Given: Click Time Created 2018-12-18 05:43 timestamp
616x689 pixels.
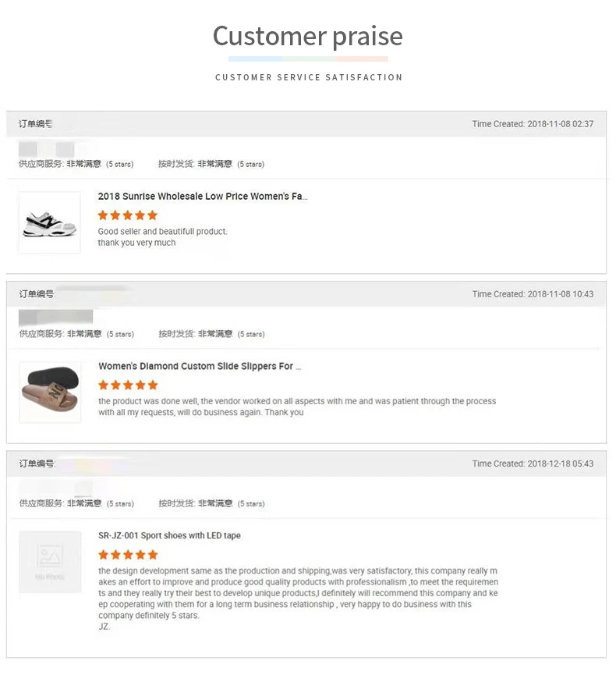Looking at the screenshot, I should tap(533, 463).
